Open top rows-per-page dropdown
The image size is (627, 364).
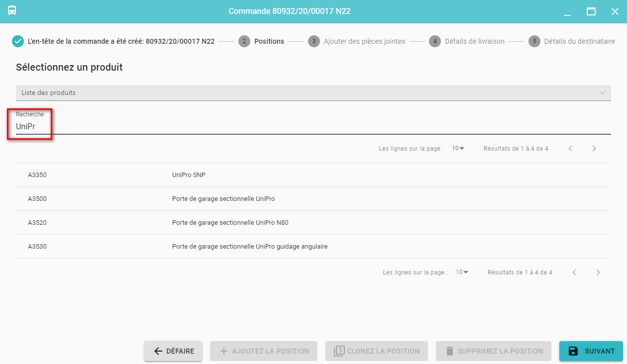tap(458, 148)
